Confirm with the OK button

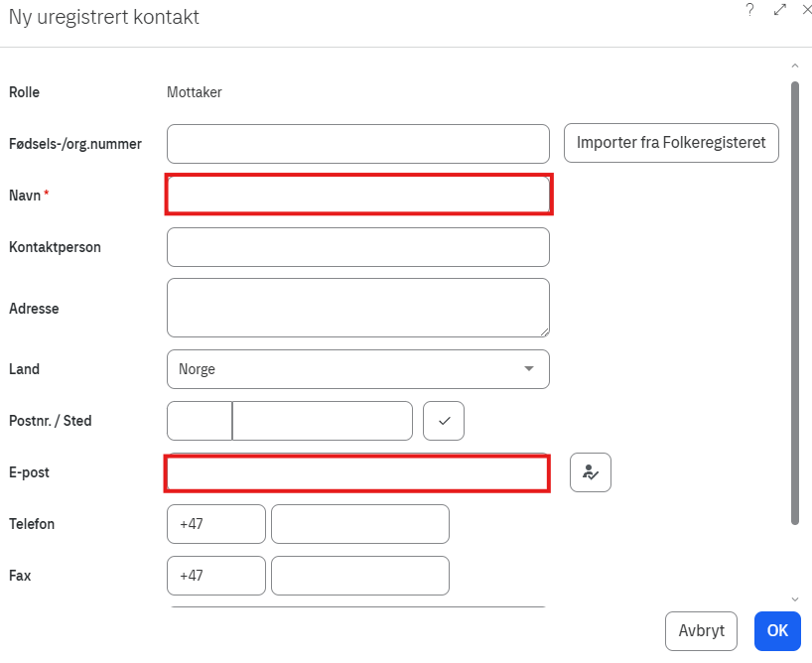pos(777,630)
